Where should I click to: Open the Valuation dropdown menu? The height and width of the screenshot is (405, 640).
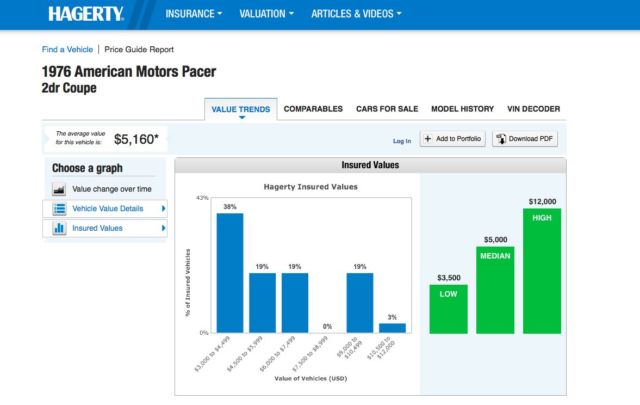tap(266, 14)
